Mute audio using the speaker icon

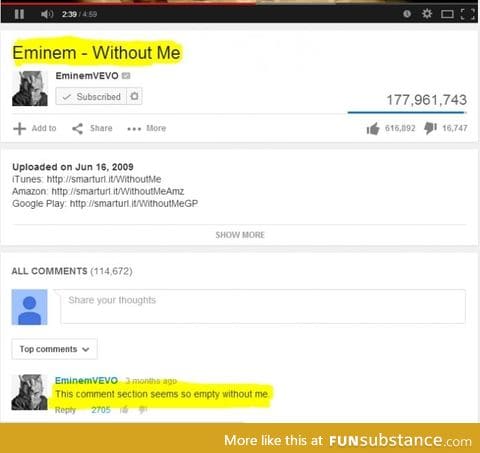(x=47, y=14)
